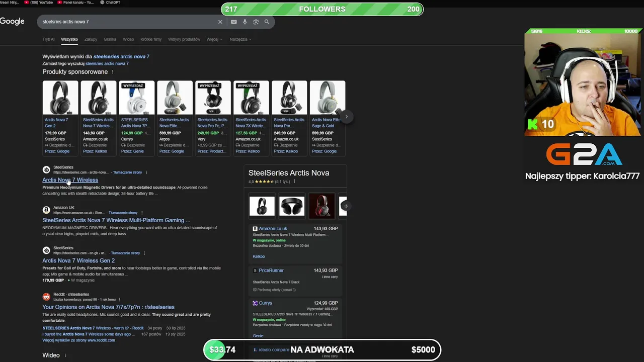Image resolution: width=644 pixels, height=362 pixels.
Task: Open sponsored Argos Arctis Nova Elite product thumbnail
Action: coord(175,98)
